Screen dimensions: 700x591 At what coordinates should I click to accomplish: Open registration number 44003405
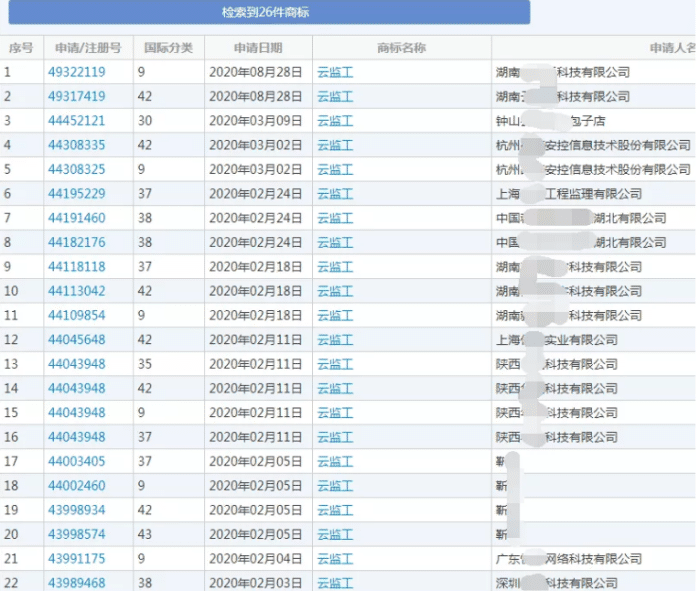point(77,461)
